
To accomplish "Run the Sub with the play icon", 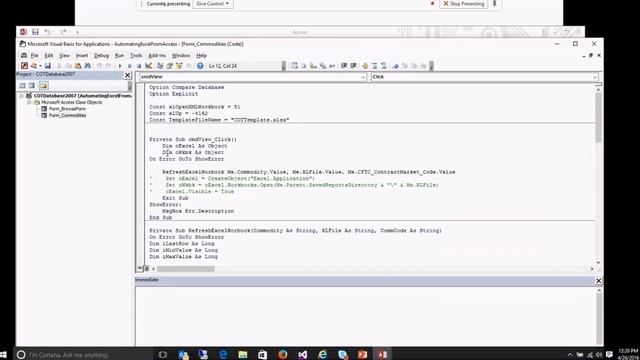I will tap(120, 66).
